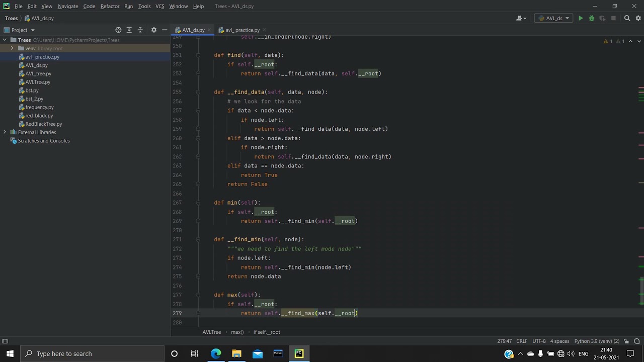
Task: Fold the min method at line 267
Action: point(198,203)
